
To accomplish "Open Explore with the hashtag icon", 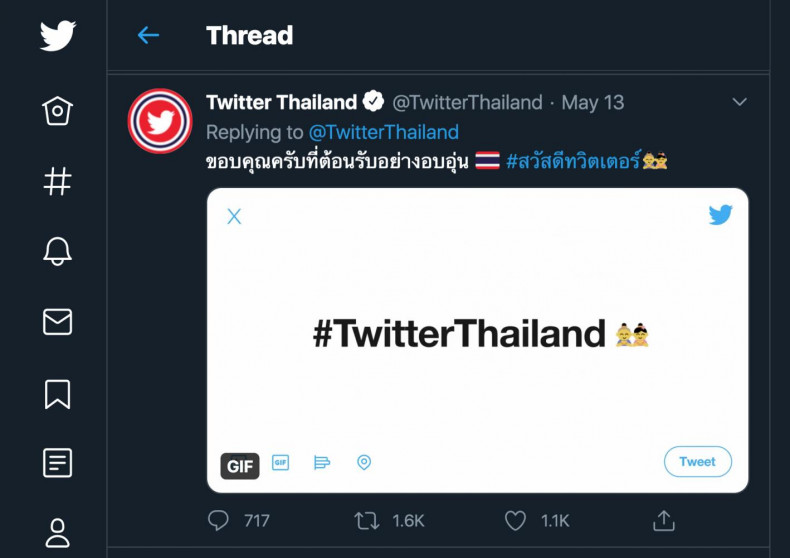I will tap(57, 182).
